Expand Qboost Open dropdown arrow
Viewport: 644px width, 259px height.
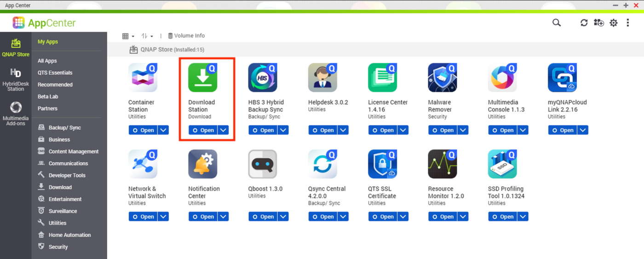pyautogui.click(x=283, y=217)
